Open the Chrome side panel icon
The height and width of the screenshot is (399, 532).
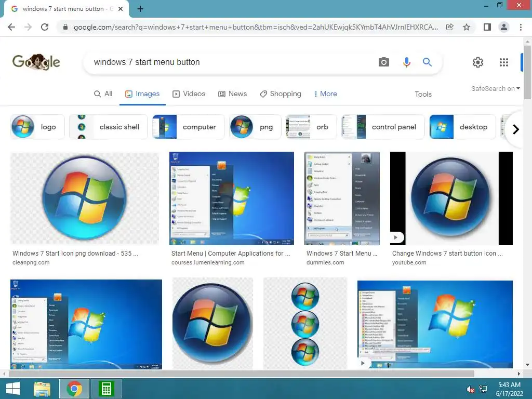[487, 27]
